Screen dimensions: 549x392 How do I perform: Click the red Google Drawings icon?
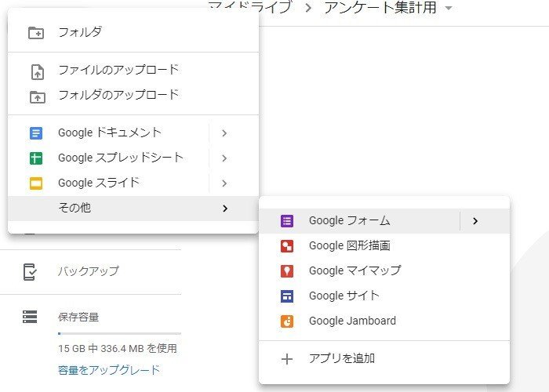coord(287,246)
